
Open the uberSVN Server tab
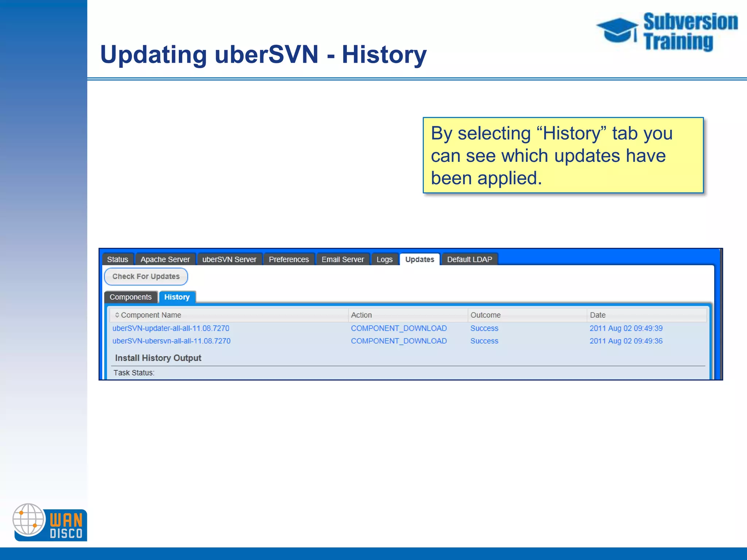click(229, 259)
